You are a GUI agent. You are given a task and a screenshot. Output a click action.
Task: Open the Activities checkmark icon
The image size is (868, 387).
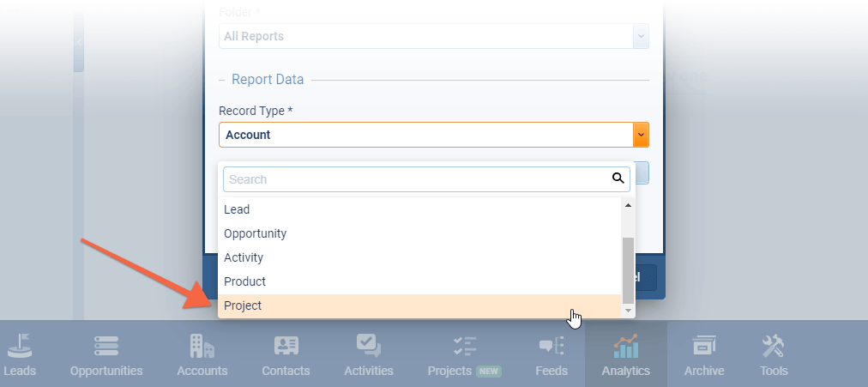pyautogui.click(x=368, y=347)
